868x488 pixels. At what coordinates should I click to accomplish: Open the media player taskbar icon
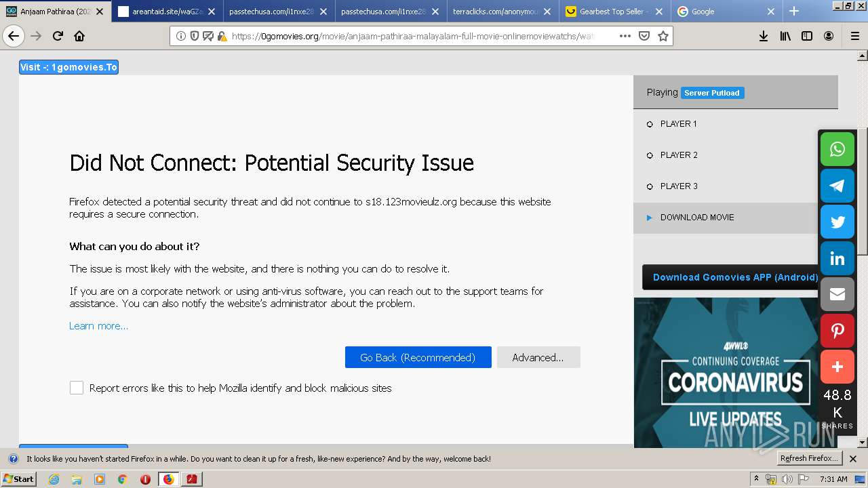(99, 479)
